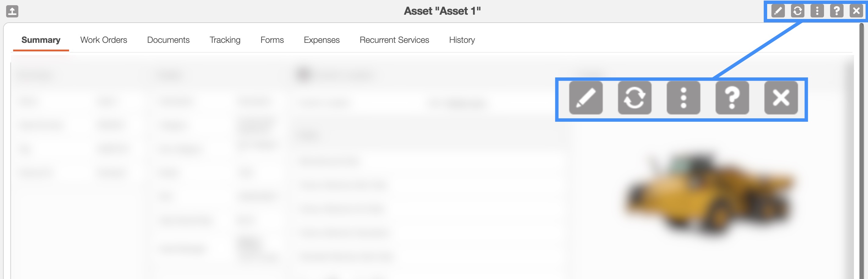Open the Recurrent Services tab
The width and height of the screenshot is (868, 279).
394,40
